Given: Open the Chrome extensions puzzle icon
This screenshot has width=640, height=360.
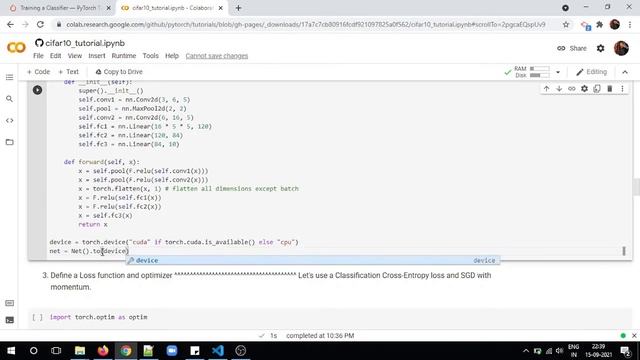Looking at the screenshot, I should (x=600, y=24).
